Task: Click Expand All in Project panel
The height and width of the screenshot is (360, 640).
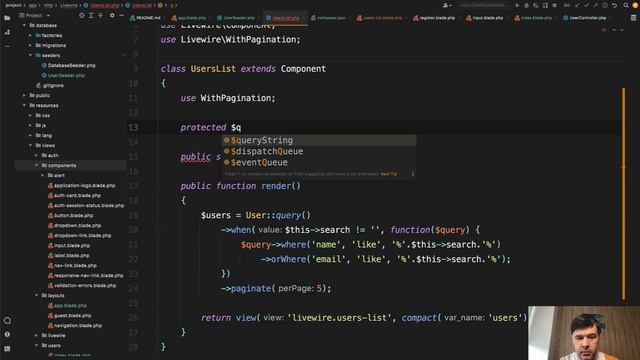Action: (x=91, y=16)
